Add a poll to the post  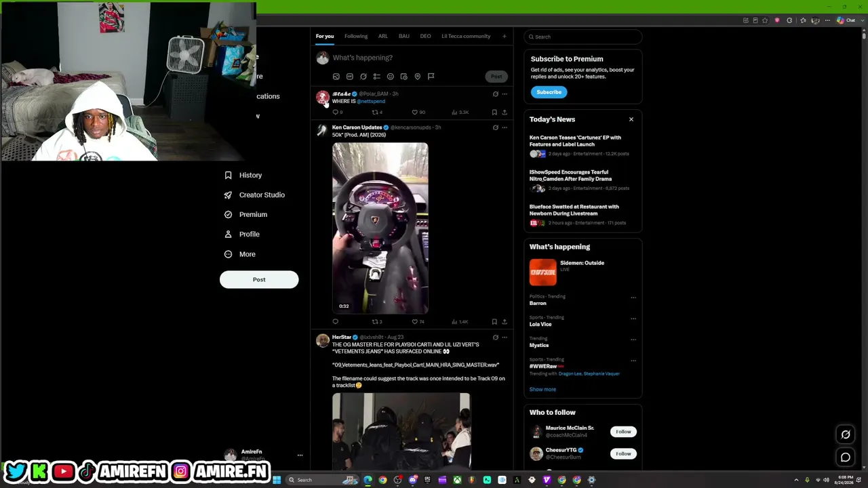pos(376,77)
